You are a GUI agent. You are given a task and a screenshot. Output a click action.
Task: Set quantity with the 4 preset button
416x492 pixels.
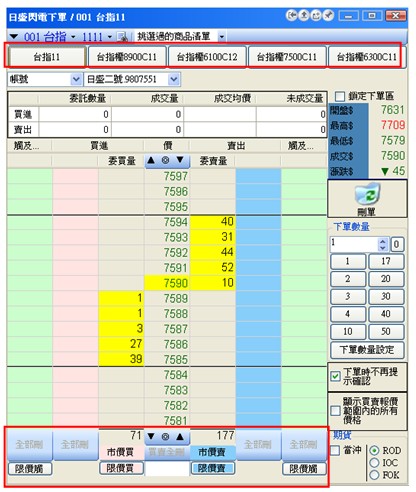(348, 314)
